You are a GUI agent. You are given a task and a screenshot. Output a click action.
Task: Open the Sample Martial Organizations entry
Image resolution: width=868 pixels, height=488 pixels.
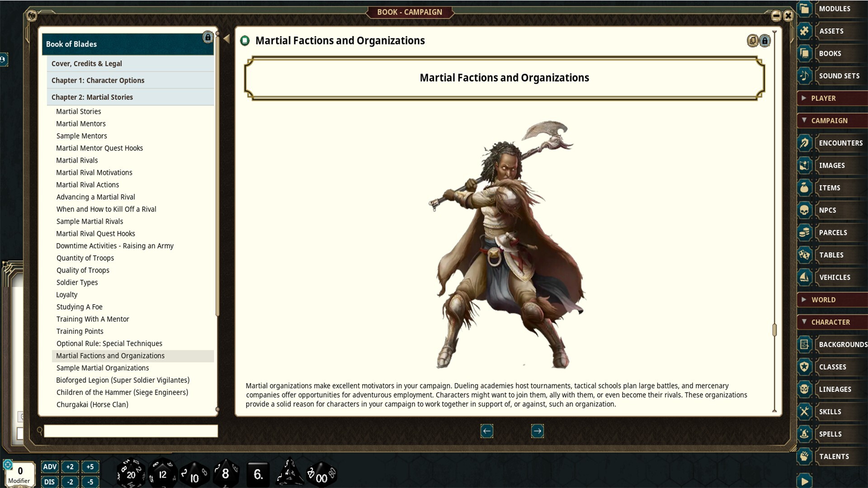pyautogui.click(x=102, y=368)
